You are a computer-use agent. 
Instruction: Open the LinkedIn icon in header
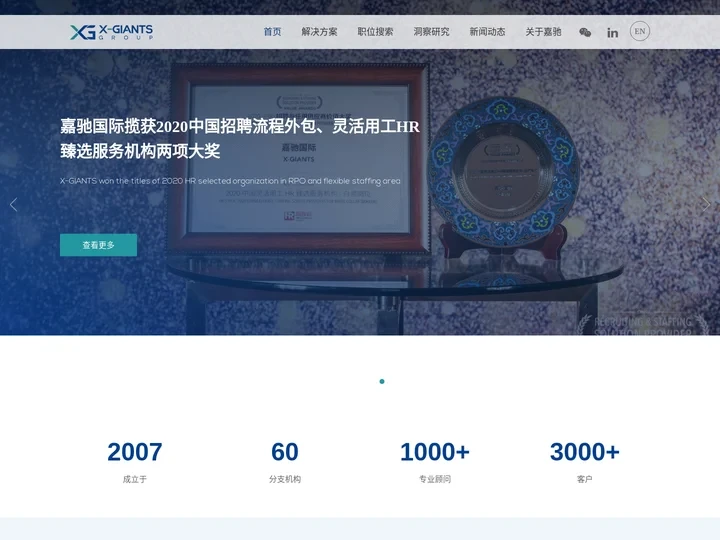tap(613, 33)
